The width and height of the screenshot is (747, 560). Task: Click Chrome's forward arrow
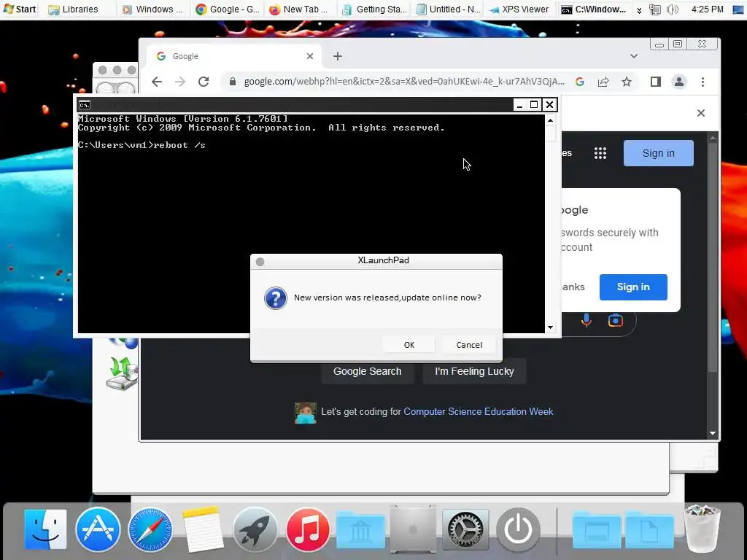click(x=180, y=82)
